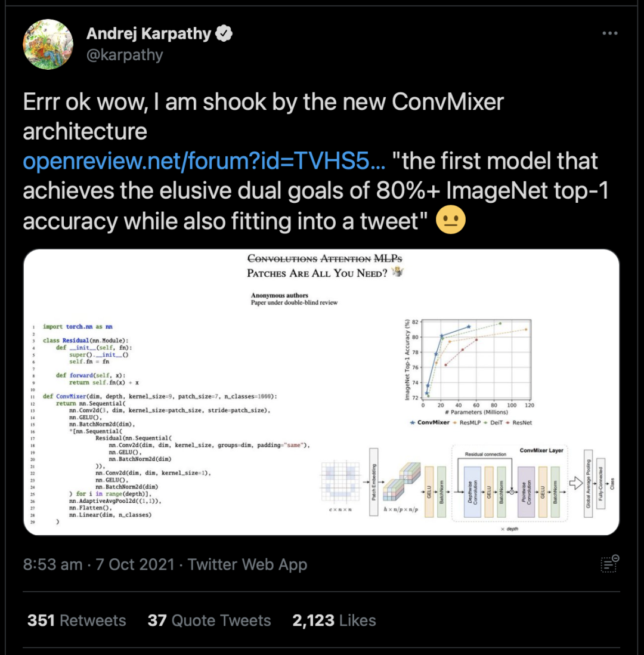Click the 8:53 am · 7 Oct 2021 timestamp
The height and width of the screenshot is (655, 644).
click(x=98, y=564)
